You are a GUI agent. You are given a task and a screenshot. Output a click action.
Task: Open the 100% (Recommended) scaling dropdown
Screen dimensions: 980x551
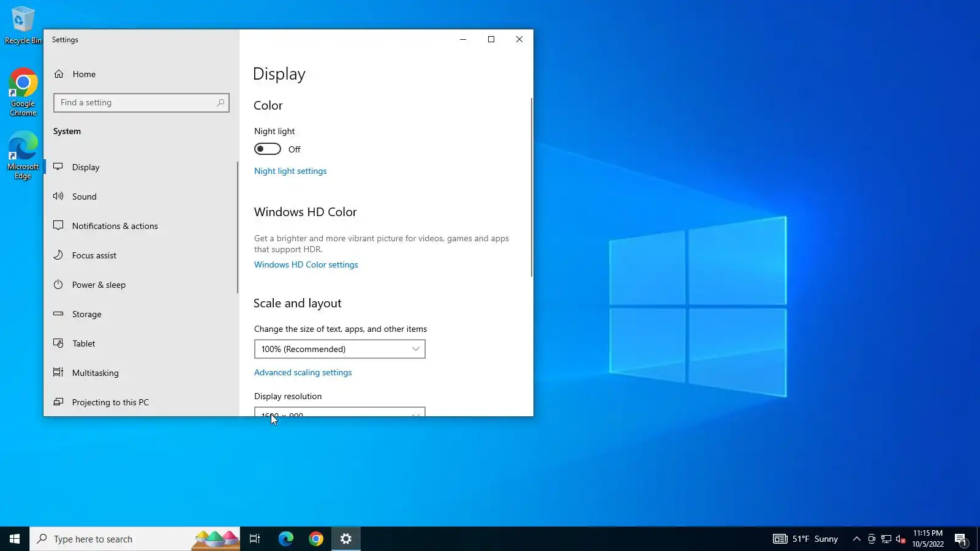click(x=340, y=349)
